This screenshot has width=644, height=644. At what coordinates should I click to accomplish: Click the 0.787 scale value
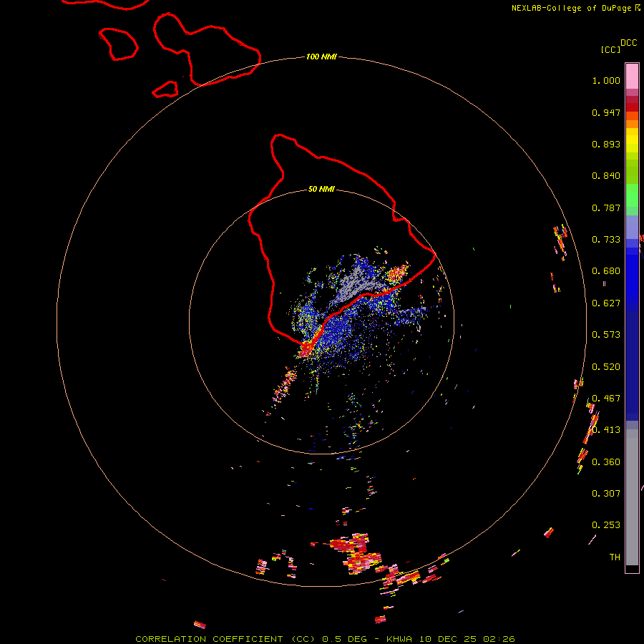pos(606,208)
